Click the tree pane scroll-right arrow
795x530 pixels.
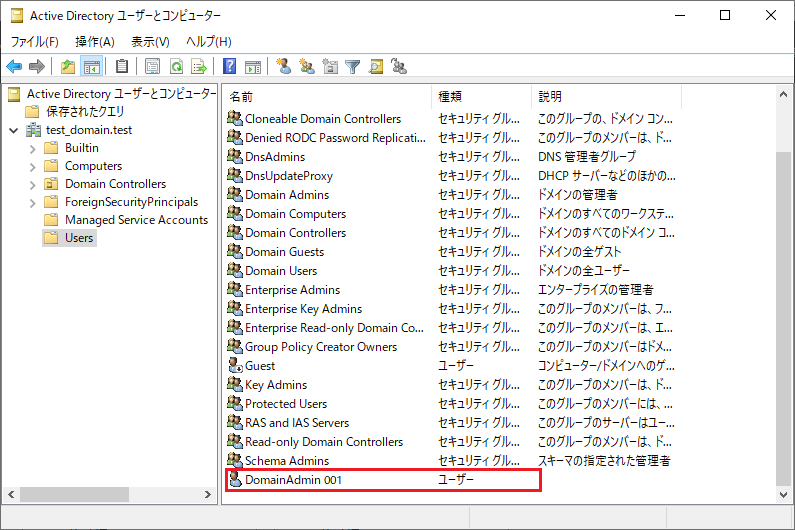pyautogui.click(x=207, y=494)
